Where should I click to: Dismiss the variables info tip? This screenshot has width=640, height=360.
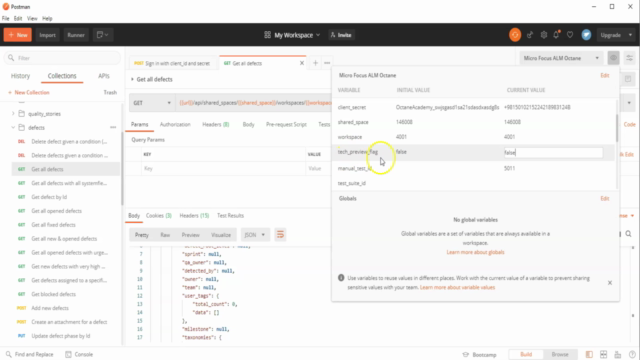click(610, 282)
